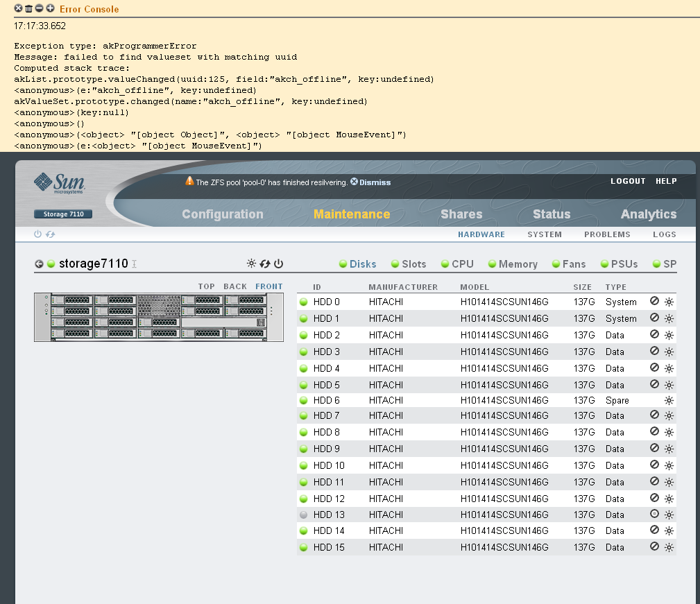Click the power icon under the Storage 7110 badge
Screen dimensions: 700x604
pos(38,234)
